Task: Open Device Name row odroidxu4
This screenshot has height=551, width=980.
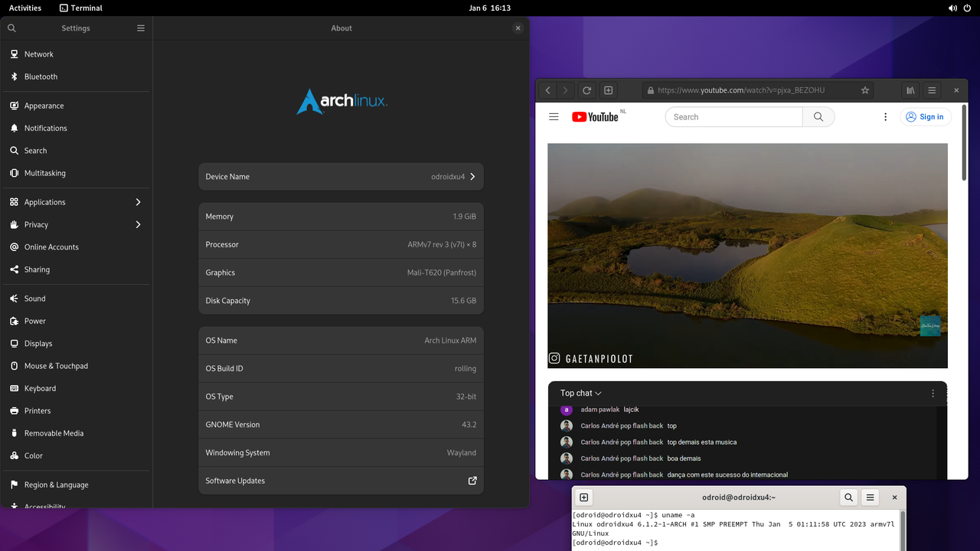Action: tap(341, 177)
